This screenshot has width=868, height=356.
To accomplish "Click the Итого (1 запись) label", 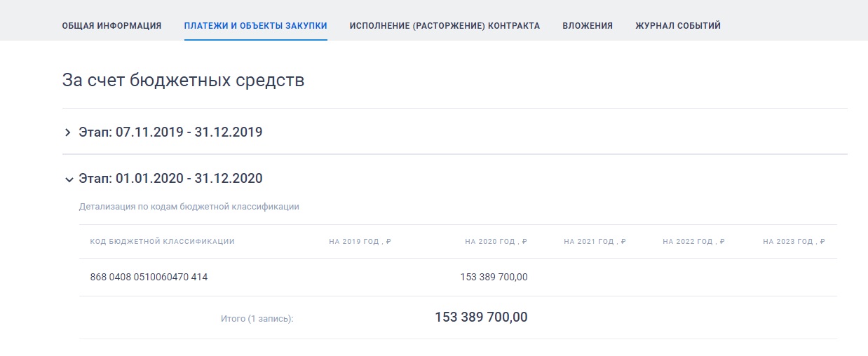I will 257,319.
